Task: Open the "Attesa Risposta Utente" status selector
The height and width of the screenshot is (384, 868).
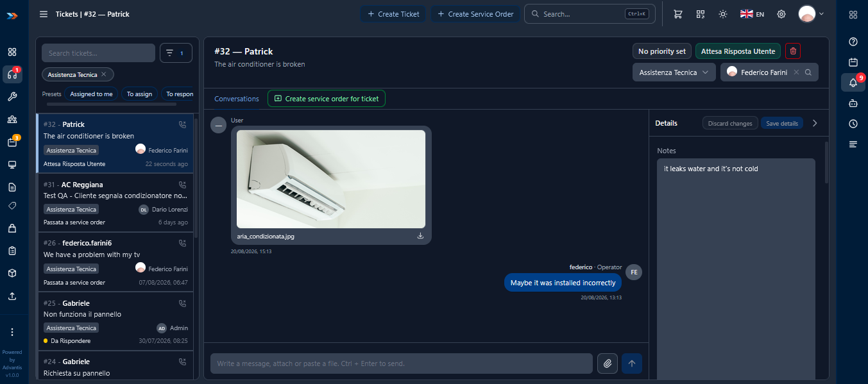Action: [x=738, y=51]
